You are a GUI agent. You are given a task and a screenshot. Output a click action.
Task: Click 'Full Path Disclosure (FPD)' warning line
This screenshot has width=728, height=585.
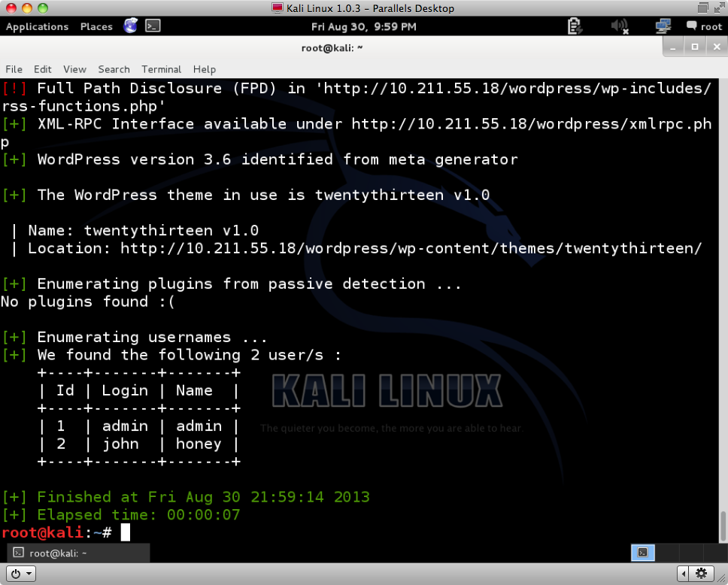tap(356, 96)
